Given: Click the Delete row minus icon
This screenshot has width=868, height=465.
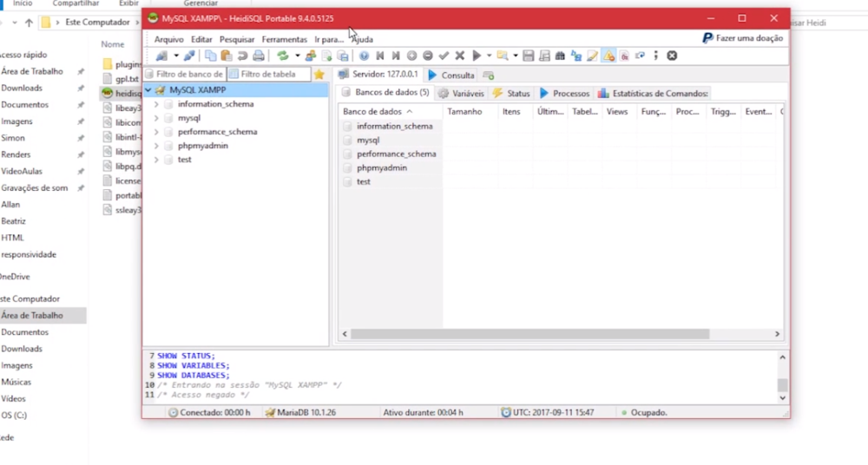Looking at the screenshot, I should pyautogui.click(x=428, y=56).
